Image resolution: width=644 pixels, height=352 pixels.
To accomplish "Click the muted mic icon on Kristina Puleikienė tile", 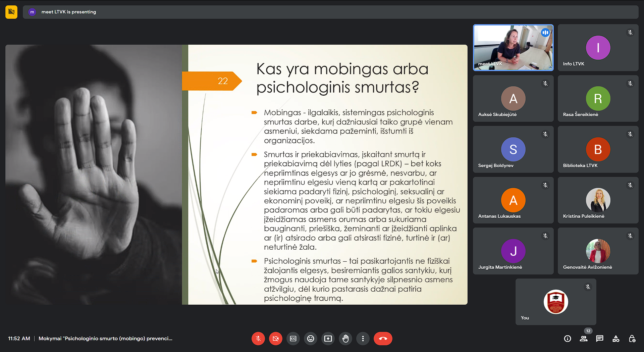I will pyautogui.click(x=630, y=185).
